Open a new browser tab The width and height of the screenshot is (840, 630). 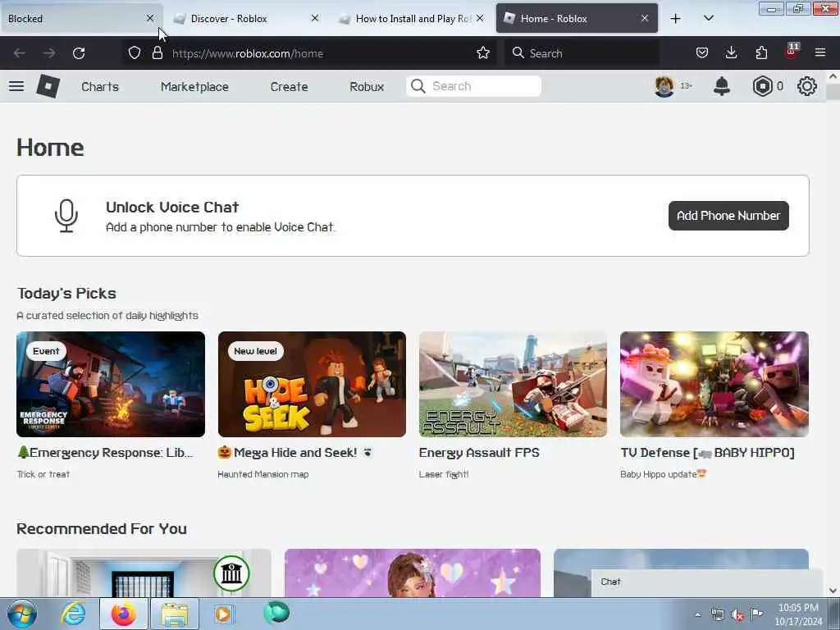676,19
